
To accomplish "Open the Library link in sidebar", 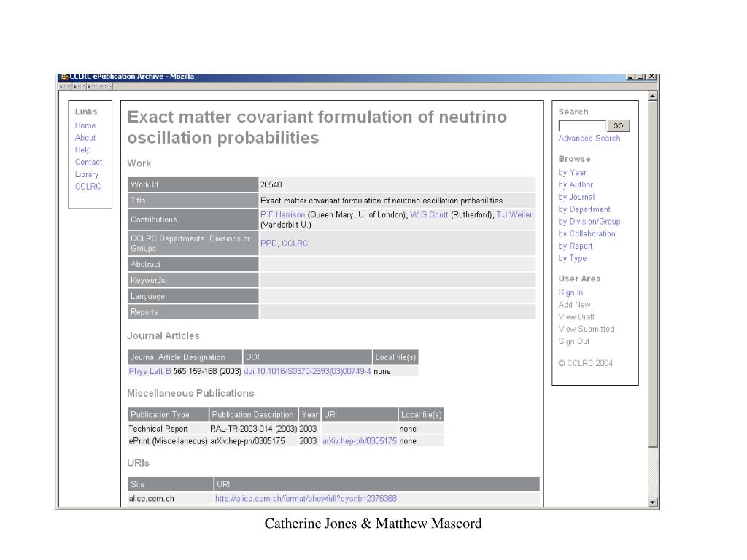I will click(86, 174).
